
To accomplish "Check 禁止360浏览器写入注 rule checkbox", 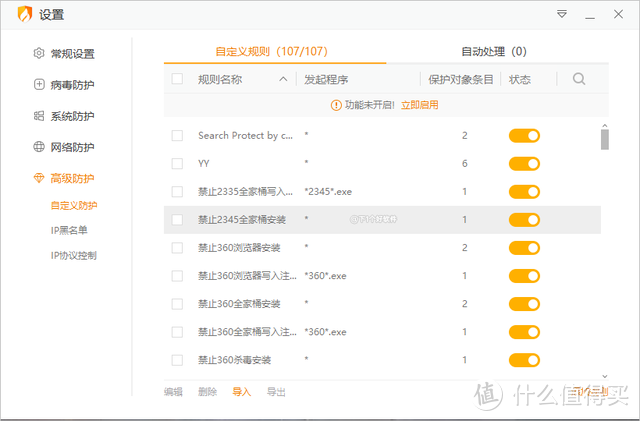I will (x=177, y=276).
